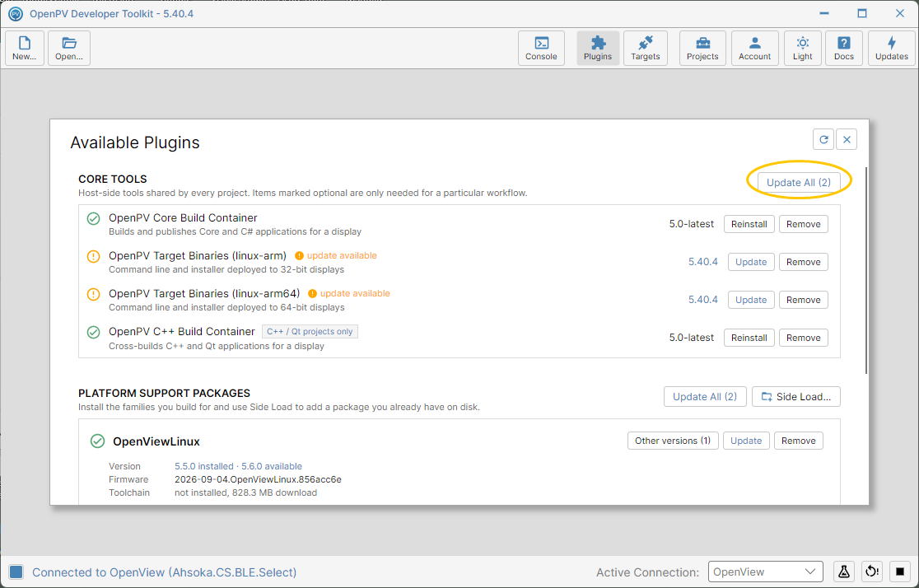This screenshot has width=919, height=588.
Task: Toggle the Light theme button
Action: [x=802, y=48]
